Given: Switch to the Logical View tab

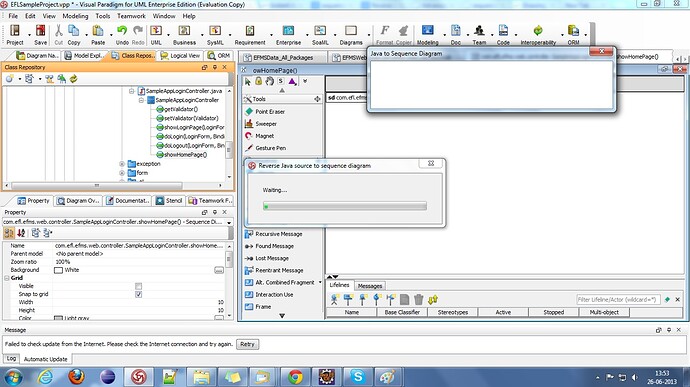Looking at the screenshot, I should (180, 55).
